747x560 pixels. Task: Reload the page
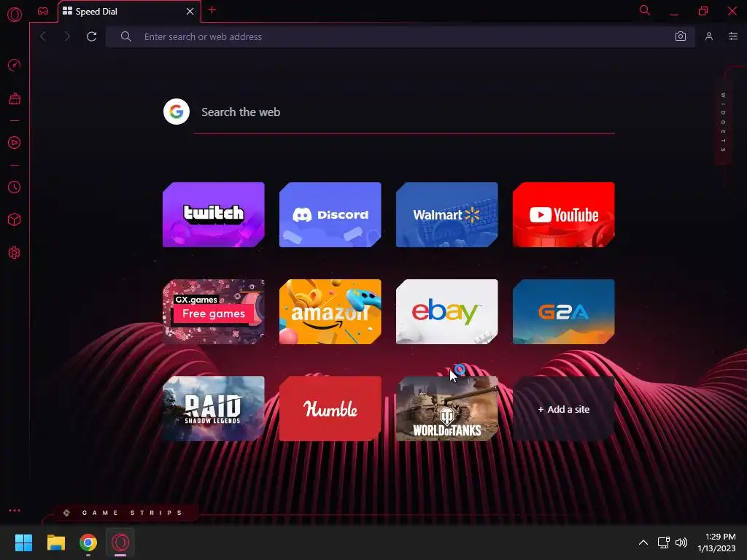pos(91,36)
